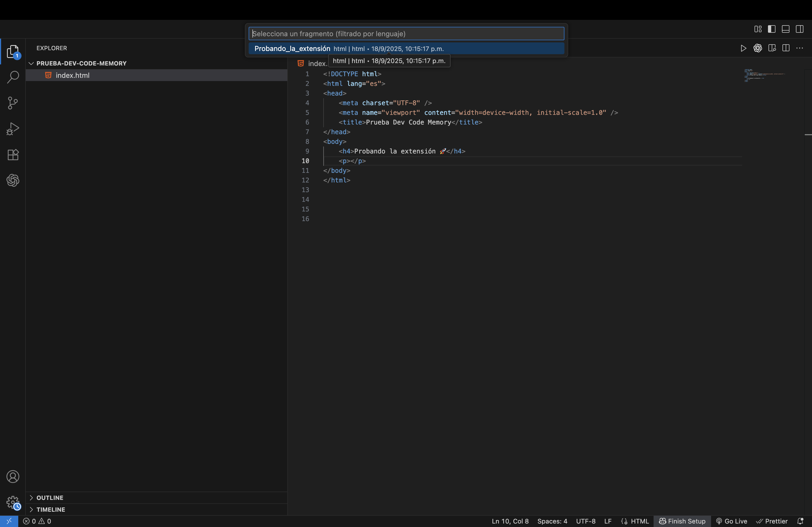Toggle the bottom Panel
Image resolution: width=812 pixels, height=527 pixels.
786,29
